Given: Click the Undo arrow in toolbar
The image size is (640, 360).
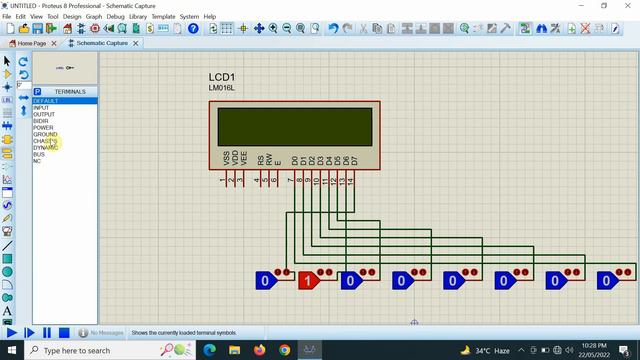Looking at the screenshot, I should point(333,28).
